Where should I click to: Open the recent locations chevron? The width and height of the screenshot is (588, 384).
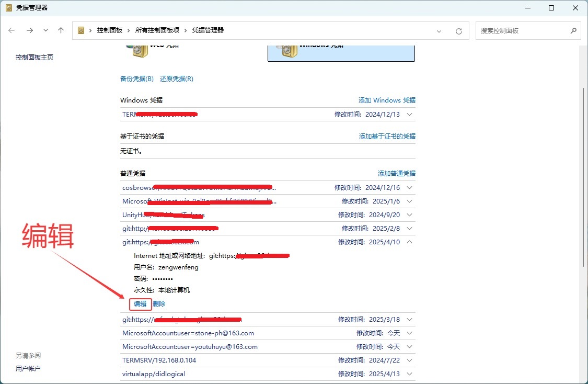coord(45,30)
